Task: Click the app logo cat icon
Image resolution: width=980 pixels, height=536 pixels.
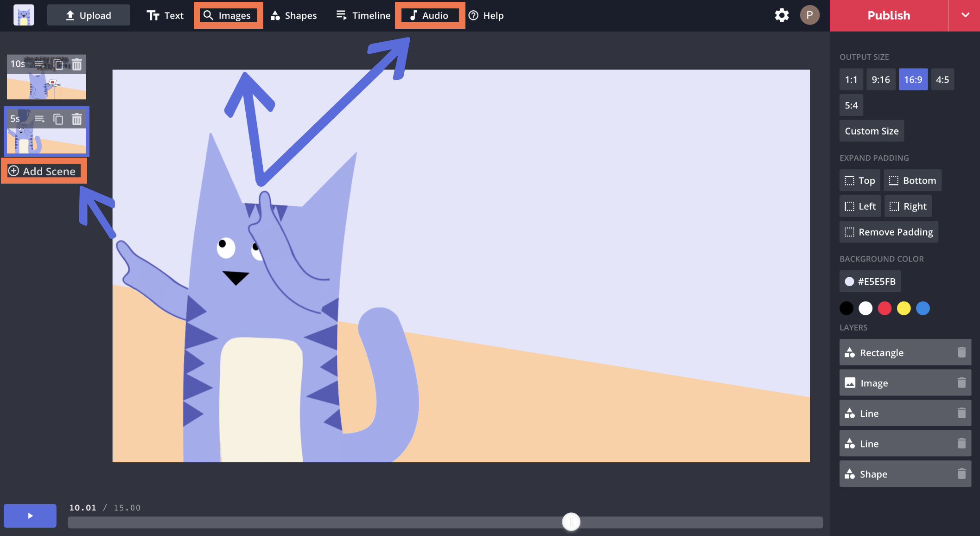Action: [24, 15]
